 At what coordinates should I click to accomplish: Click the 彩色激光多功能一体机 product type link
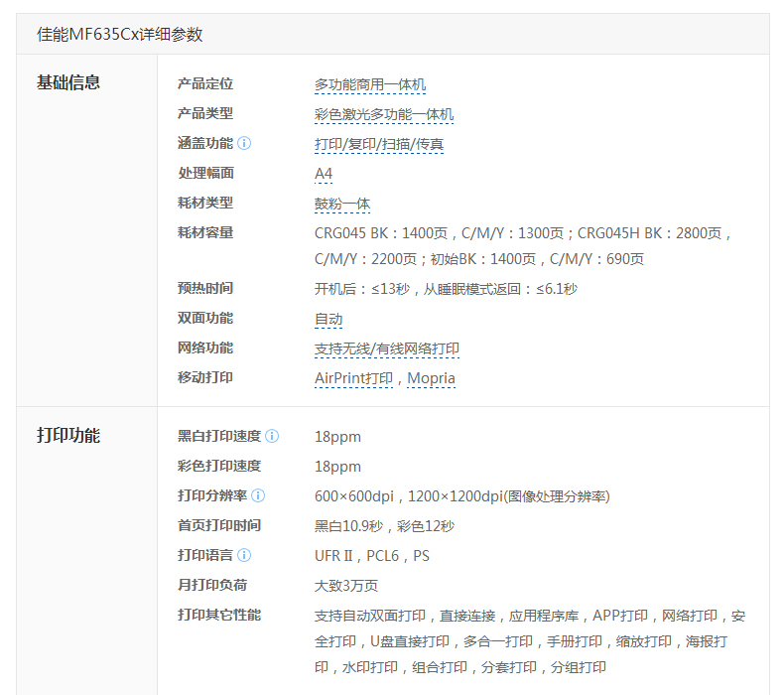tap(384, 115)
